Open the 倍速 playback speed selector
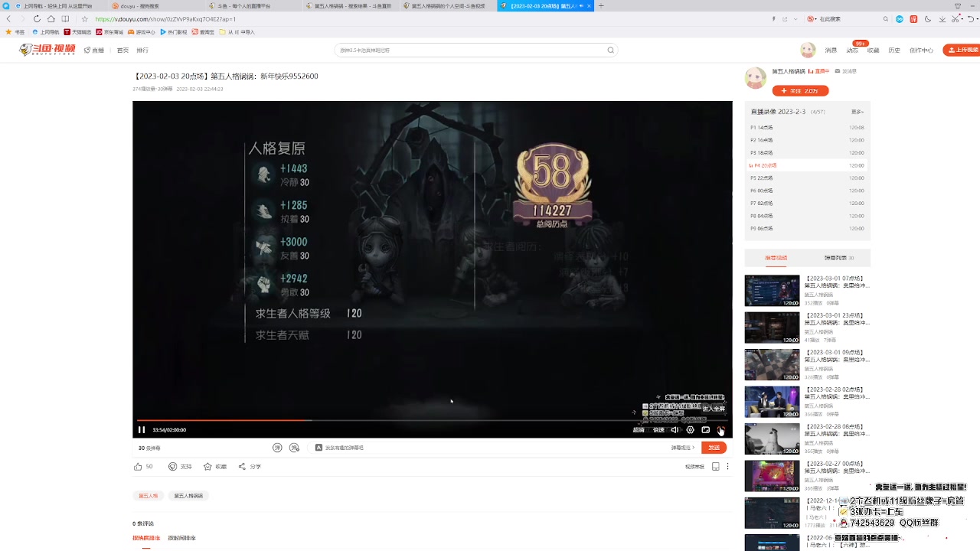Screen dimensions: 980x551 [x=658, y=430]
